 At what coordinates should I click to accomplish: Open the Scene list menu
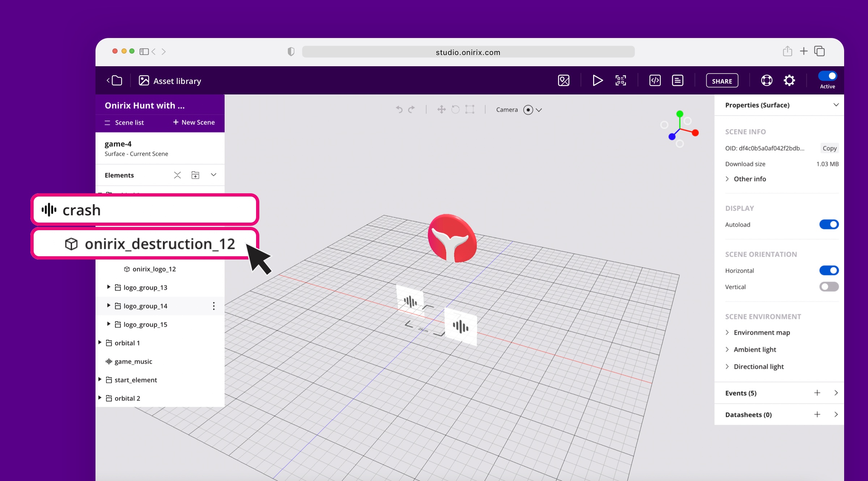tap(124, 122)
